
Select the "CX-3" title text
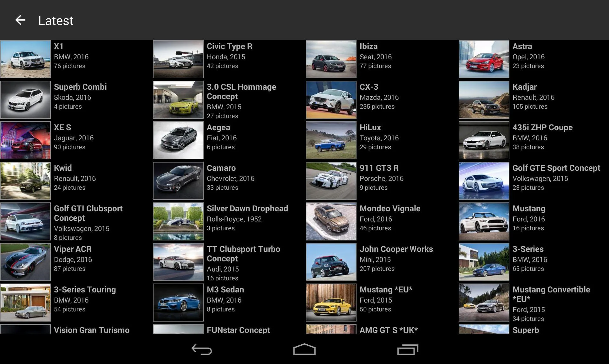pos(369,87)
